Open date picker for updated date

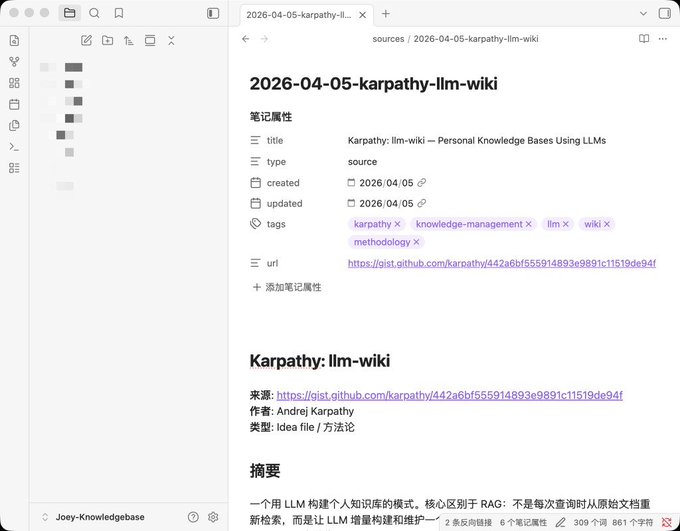point(351,203)
